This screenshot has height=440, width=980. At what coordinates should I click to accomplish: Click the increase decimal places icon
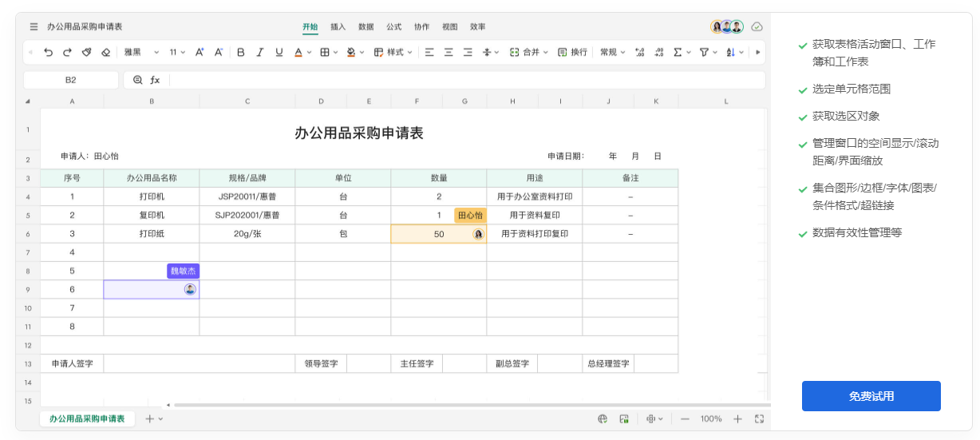[x=639, y=52]
